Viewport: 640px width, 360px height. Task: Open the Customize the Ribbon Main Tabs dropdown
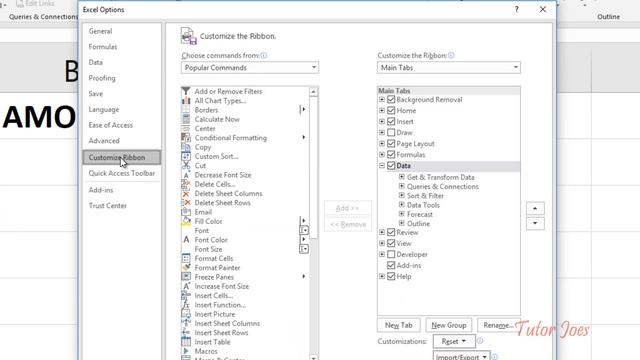(x=449, y=67)
